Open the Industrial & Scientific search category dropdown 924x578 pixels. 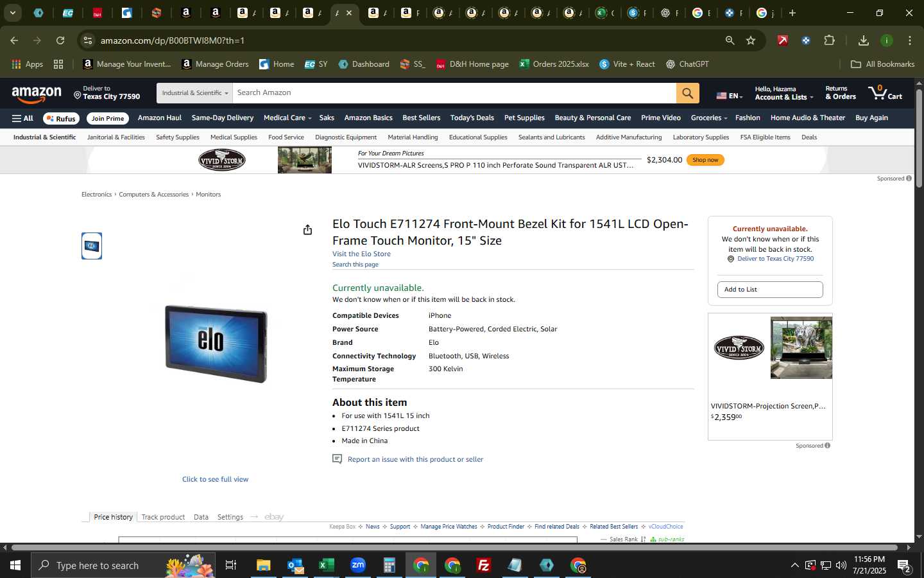tap(194, 93)
